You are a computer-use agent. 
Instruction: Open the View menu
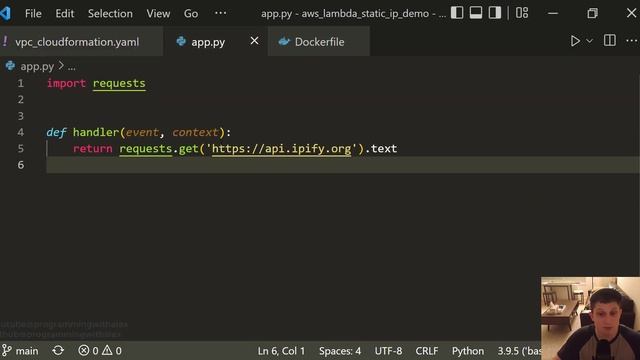pyautogui.click(x=158, y=13)
